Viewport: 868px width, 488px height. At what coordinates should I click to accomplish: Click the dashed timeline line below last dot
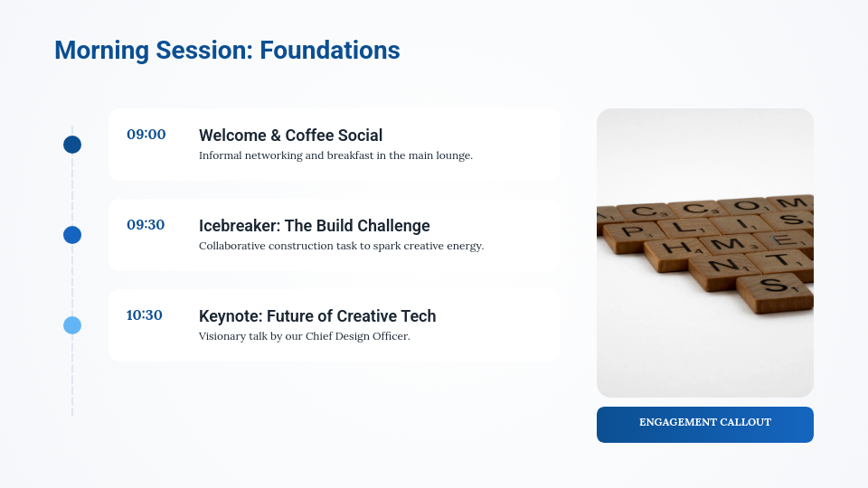coord(72,380)
